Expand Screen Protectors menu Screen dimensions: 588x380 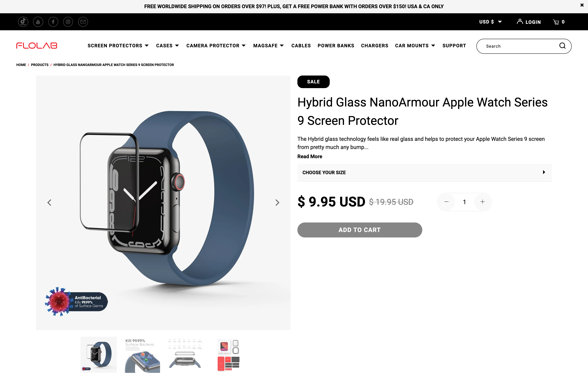pyautogui.click(x=118, y=46)
